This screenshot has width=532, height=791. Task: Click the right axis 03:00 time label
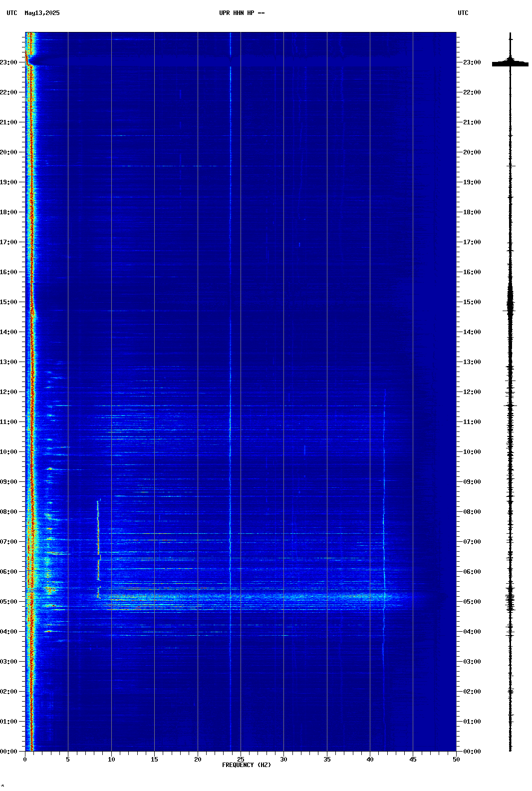pos(472,662)
